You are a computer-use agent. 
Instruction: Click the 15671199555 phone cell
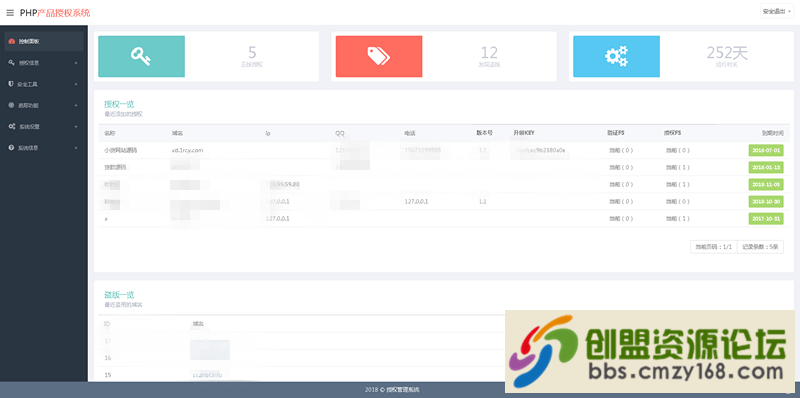[422, 151]
